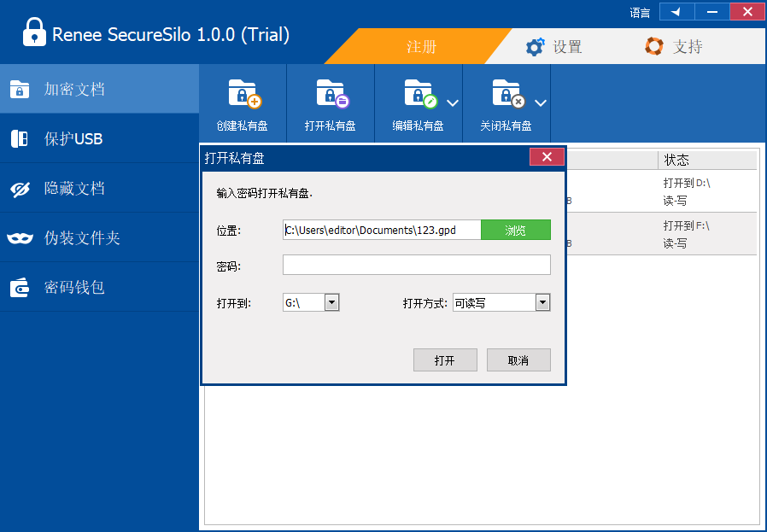The image size is (767, 532).
Task: Click the 加密文档 sidebar folder icon
Action: tap(20, 90)
